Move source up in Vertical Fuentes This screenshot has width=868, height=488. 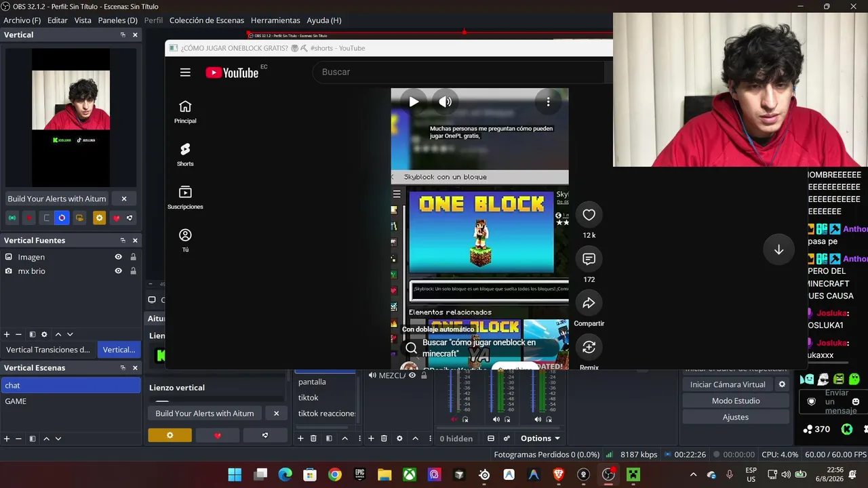pyautogui.click(x=58, y=334)
